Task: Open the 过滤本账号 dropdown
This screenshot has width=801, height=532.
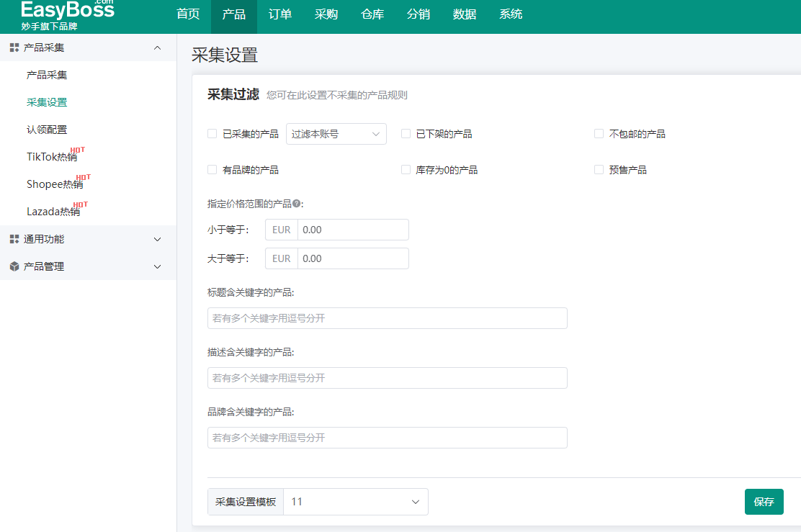Action: [336, 134]
